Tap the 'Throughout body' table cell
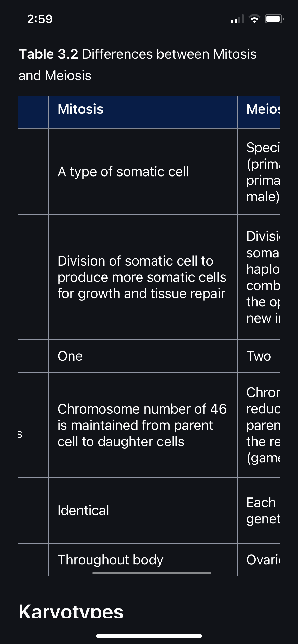298x644 pixels. pyautogui.click(x=143, y=560)
